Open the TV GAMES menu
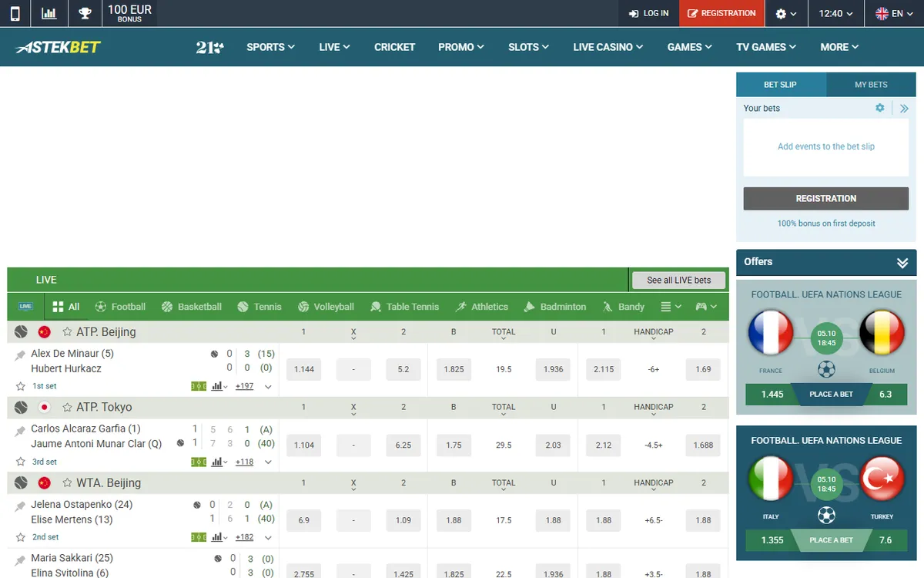The width and height of the screenshot is (924, 578). 766,47
